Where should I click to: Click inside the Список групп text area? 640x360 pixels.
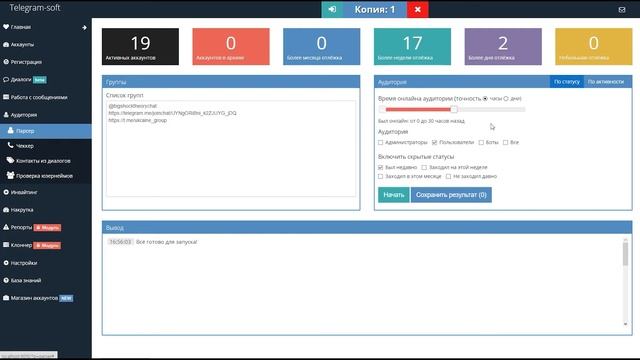(231, 149)
